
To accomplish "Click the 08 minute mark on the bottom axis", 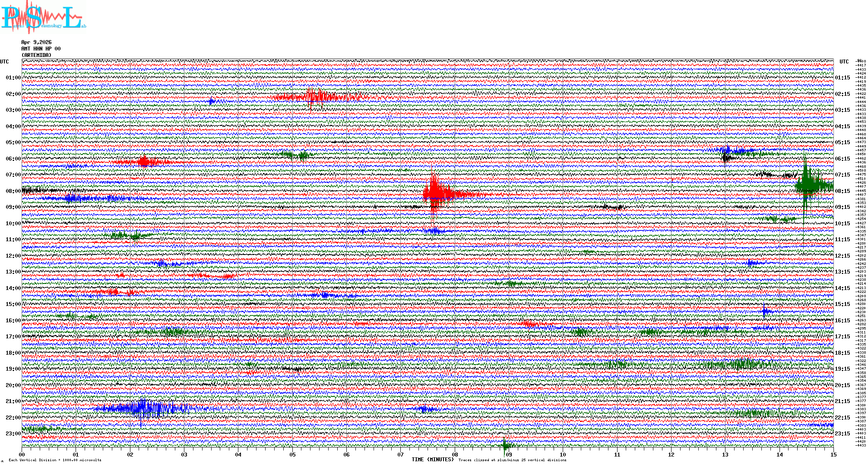I will coord(455,454).
